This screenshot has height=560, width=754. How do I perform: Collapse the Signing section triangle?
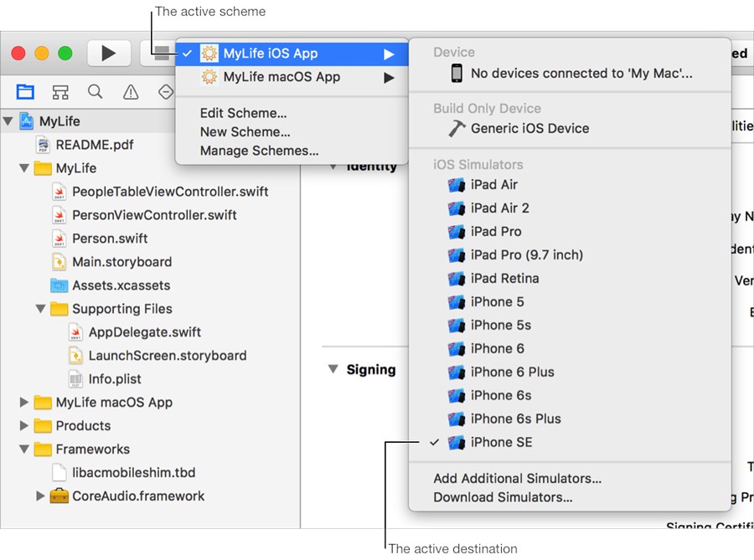tap(333, 369)
